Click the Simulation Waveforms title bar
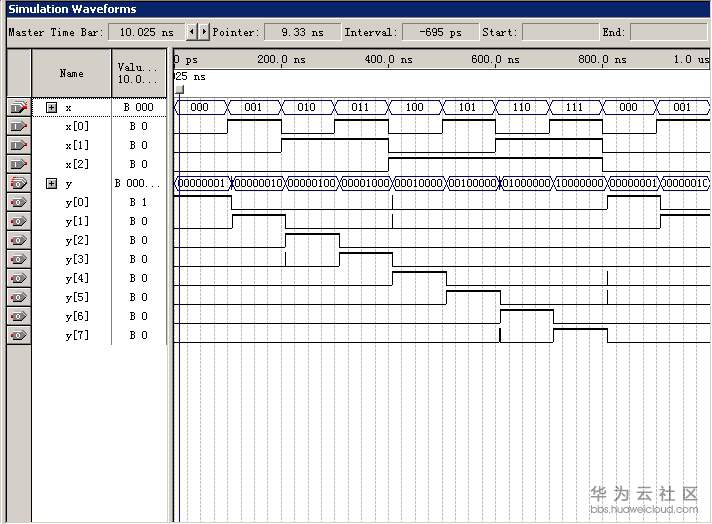 pos(359,9)
